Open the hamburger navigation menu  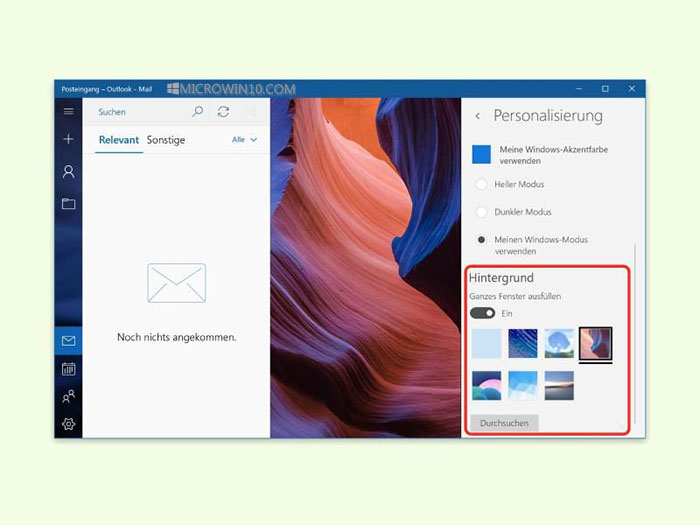point(68,111)
